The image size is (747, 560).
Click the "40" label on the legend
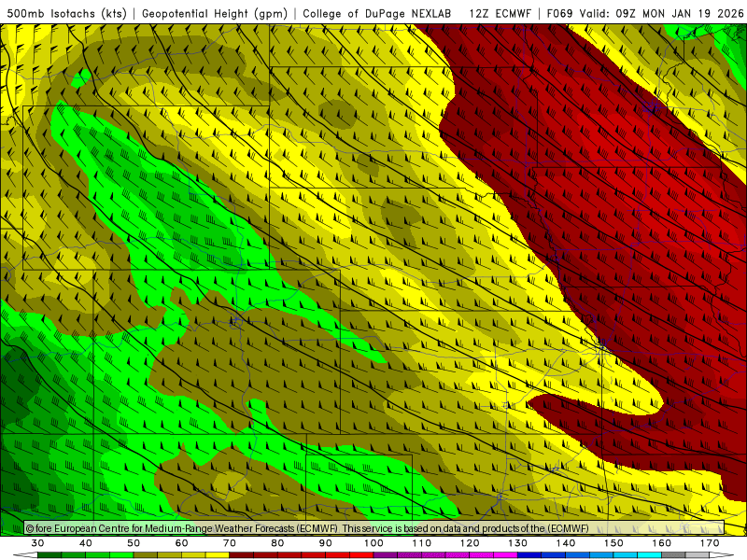[86, 543]
